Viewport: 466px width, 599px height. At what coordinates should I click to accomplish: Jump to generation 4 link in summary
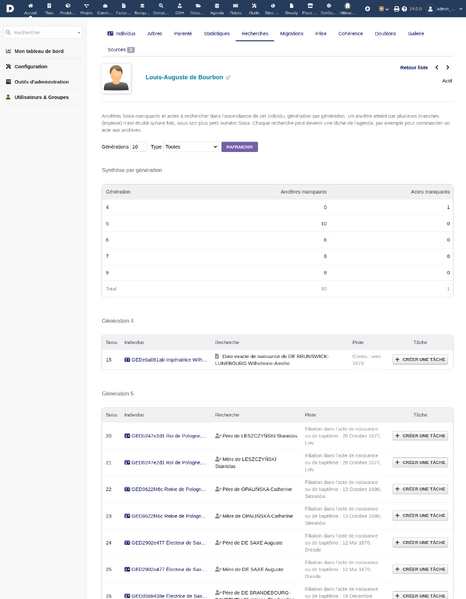point(107,207)
